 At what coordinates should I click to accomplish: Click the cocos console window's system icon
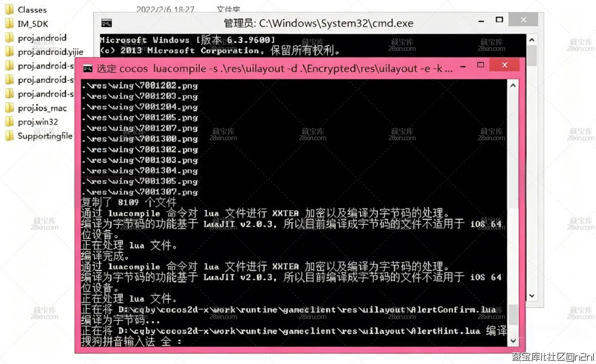pos(87,68)
